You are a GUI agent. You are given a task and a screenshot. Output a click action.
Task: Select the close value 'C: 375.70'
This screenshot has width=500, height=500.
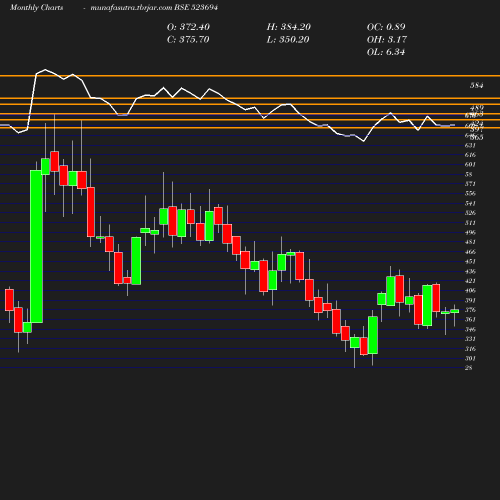[x=188, y=40]
